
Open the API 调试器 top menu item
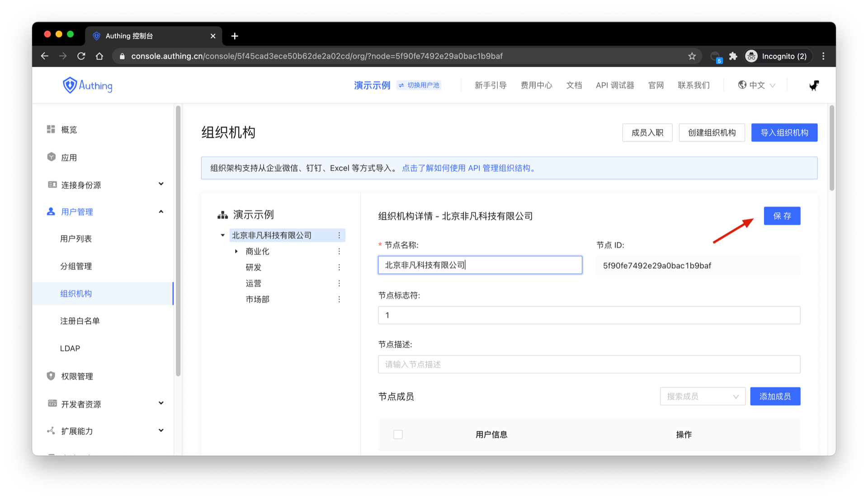tap(615, 85)
